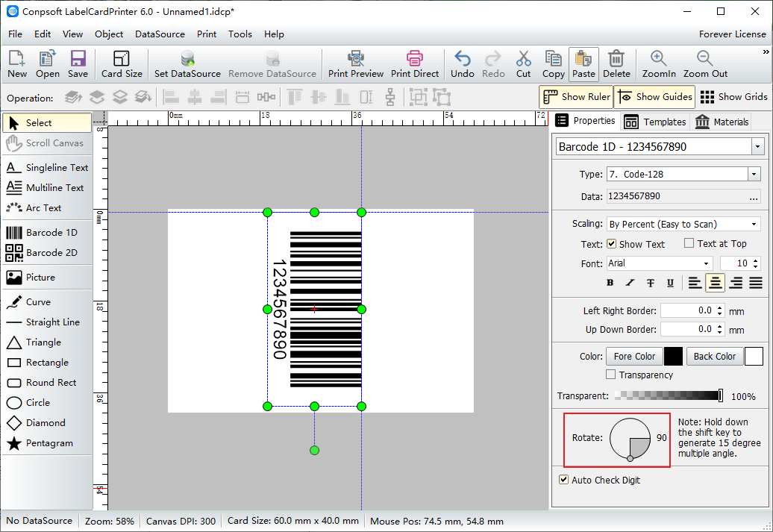Toggle Show Ruler
This screenshot has height=532, width=773.
coord(576,97)
